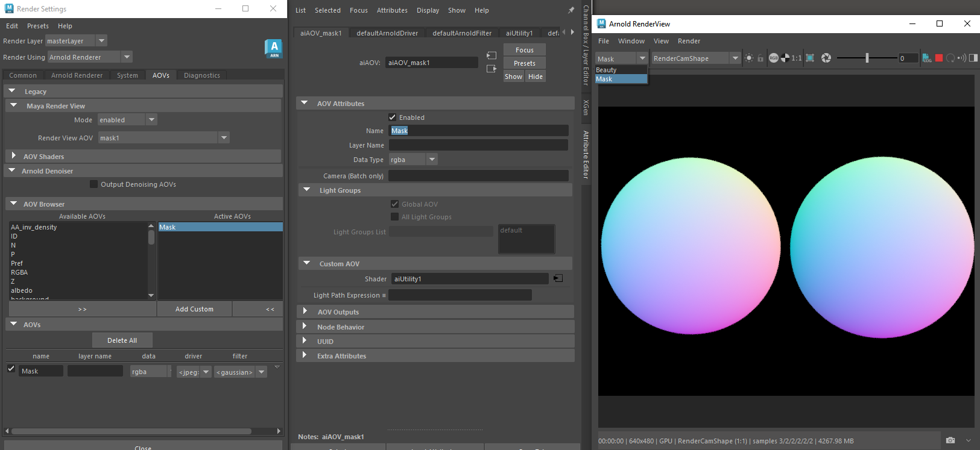This screenshot has height=450, width=980.
Task: Switch to the Diagnostics tab
Action: pyautogui.click(x=202, y=75)
